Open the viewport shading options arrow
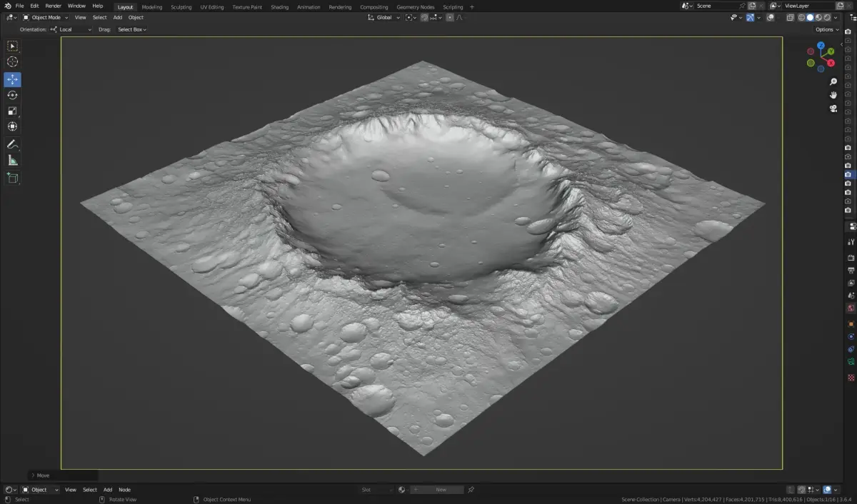Viewport: 857px width, 504px height. (x=836, y=17)
